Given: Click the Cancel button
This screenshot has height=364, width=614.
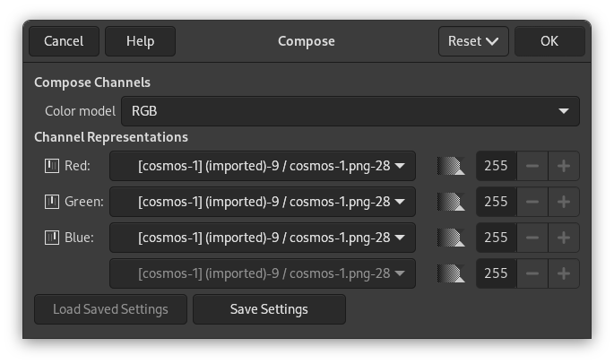Looking at the screenshot, I should (64, 41).
